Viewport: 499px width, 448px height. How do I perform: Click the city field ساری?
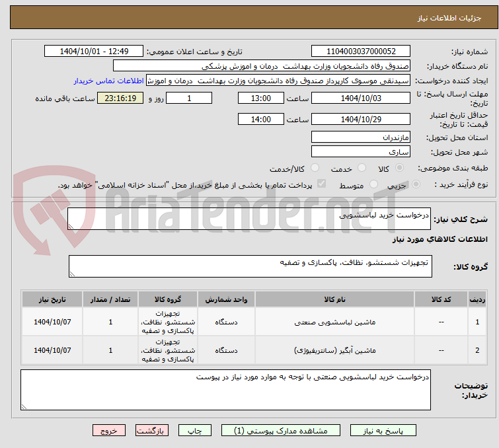click(361, 152)
